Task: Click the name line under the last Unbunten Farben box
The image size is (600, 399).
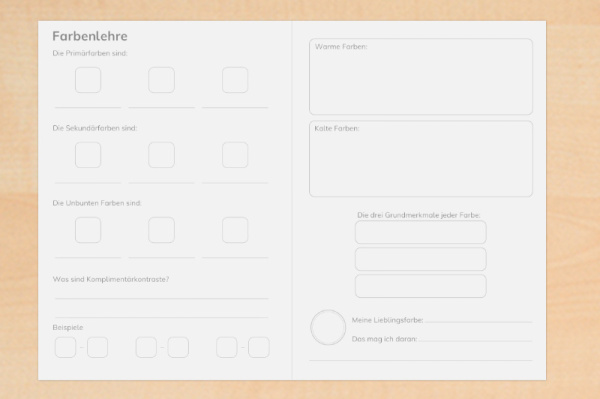Action: tap(235, 257)
